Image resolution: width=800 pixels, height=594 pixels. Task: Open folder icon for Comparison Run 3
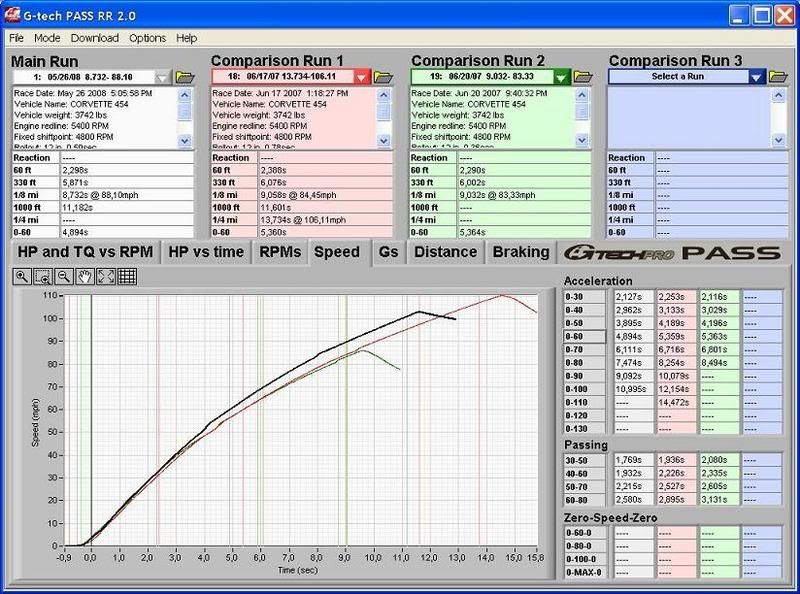(781, 77)
